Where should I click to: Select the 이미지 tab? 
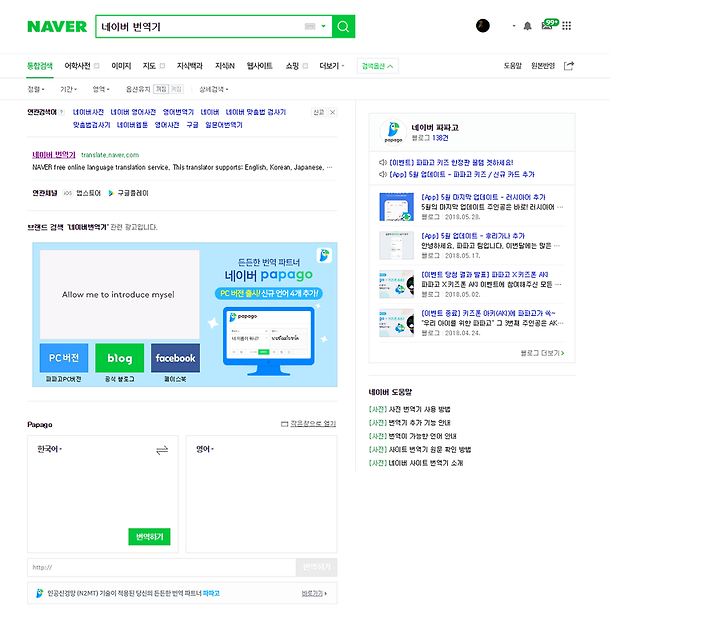tap(121, 66)
